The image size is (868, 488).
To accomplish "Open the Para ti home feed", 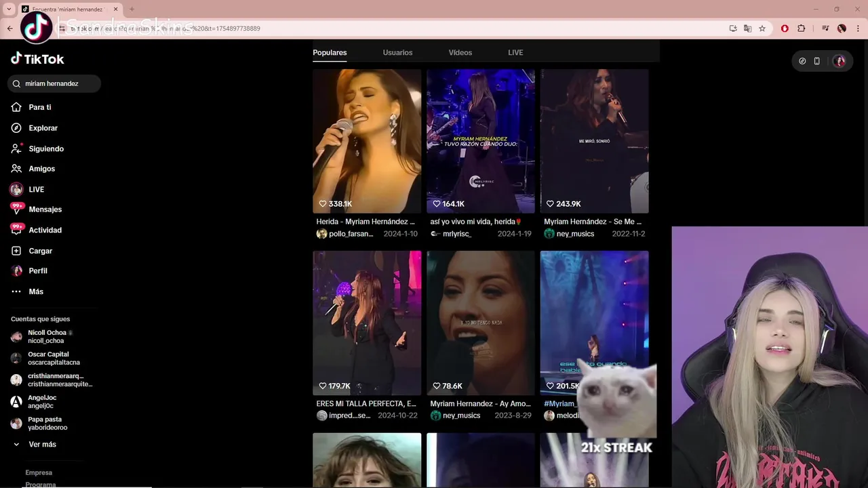I will [31, 107].
